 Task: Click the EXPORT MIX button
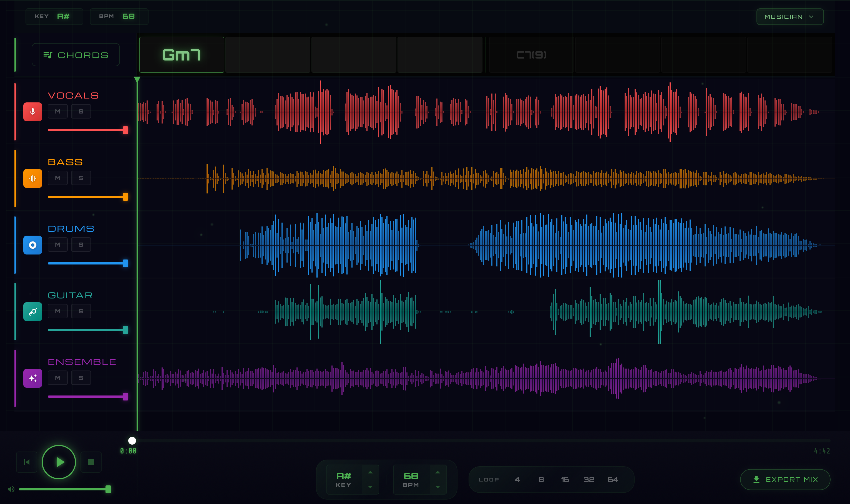tap(786, 479)
